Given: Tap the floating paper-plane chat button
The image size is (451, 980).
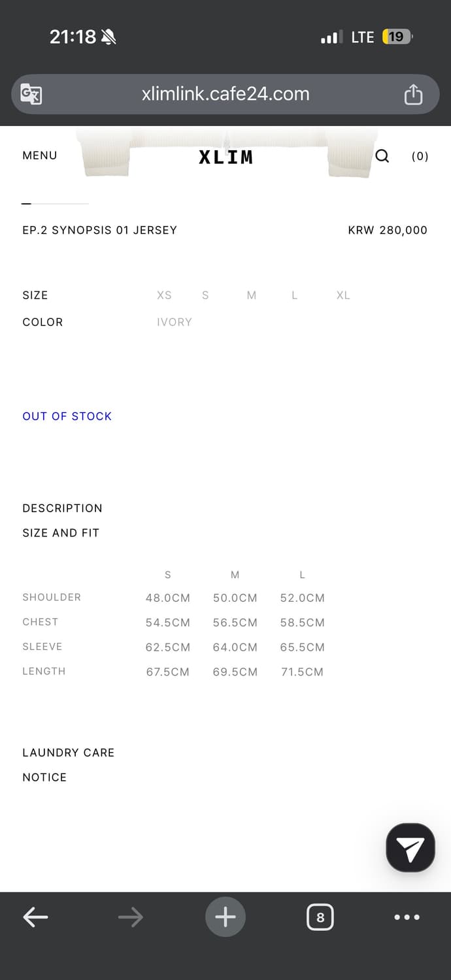Looking at the screenshot, I should (x=410, y=847).
